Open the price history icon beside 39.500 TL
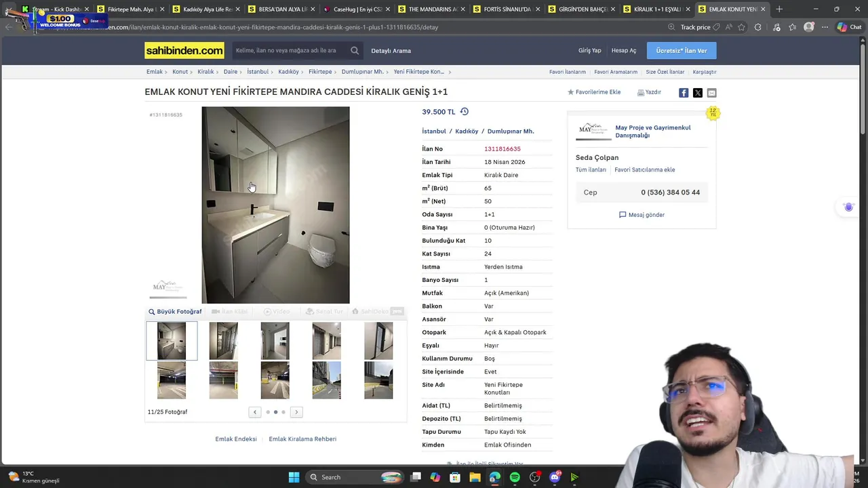The width and height of the screenshot is (868, 488). click(x=465, y=112)
